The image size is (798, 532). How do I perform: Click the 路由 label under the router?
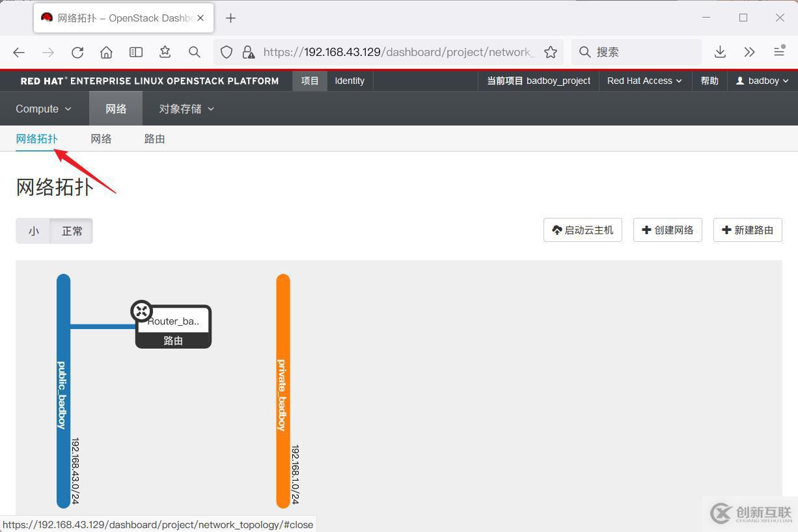click(173, 340)
